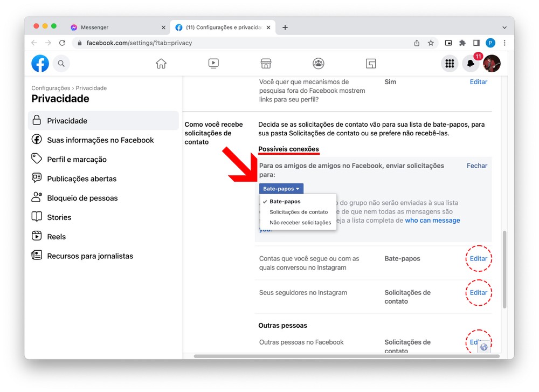Open the Marketplace storefront icon

[x=266, y=64]
